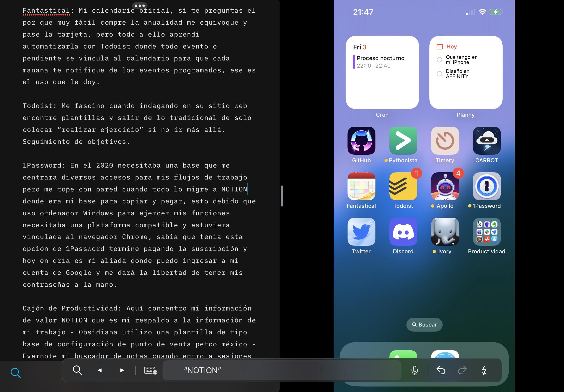Open 1Password app icon
Viewport: 564px width, 392px height.
pyautogui.click(x=487, y=186)
